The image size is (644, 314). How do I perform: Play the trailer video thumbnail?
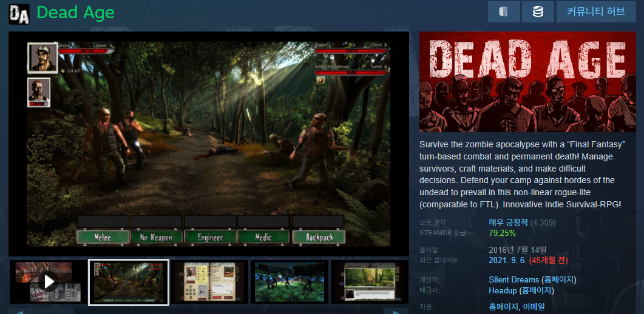click(48, 282)
